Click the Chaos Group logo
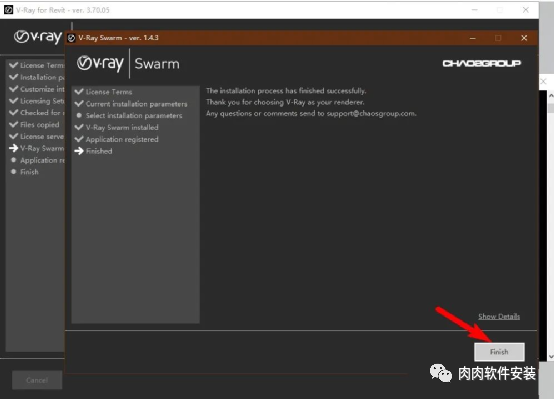 click(482, 63)
